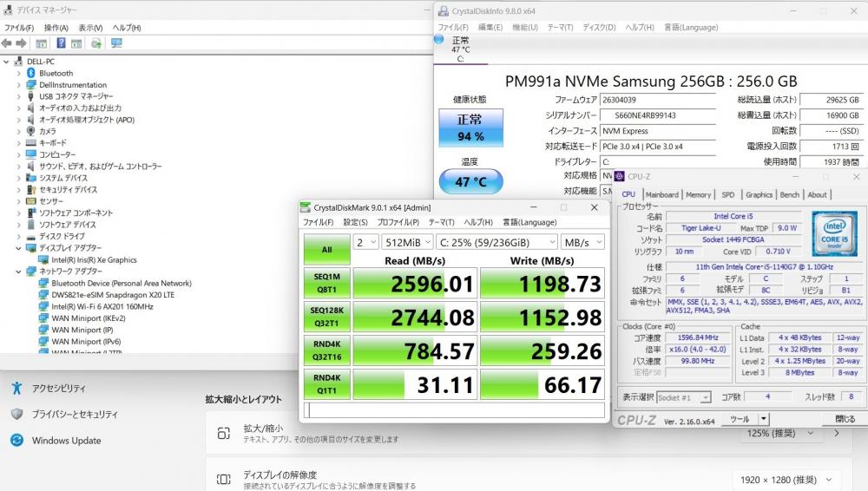This screenshot has height=491, width=868.
Task: Switch to CPU-Z Mainboard tab
Action: click(661, 195)
